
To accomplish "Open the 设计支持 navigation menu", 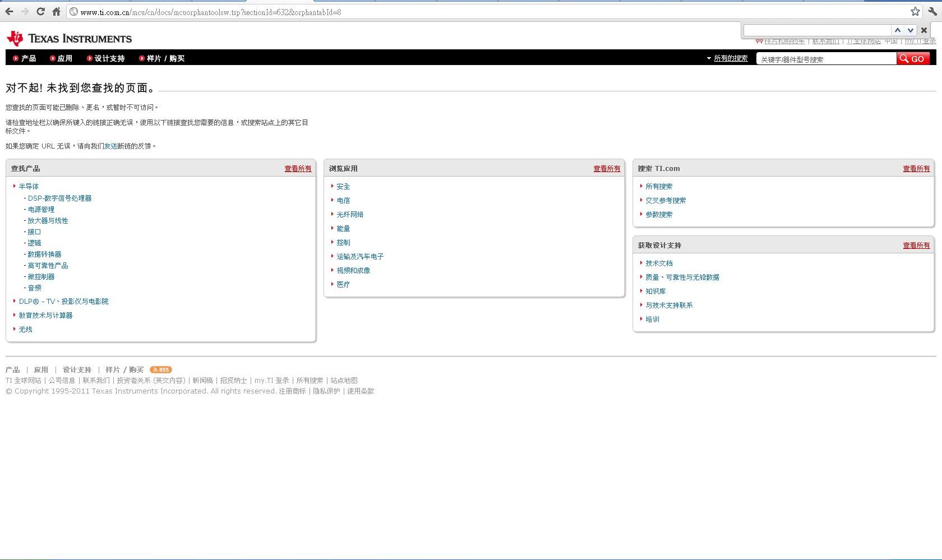I will (105, 58).
